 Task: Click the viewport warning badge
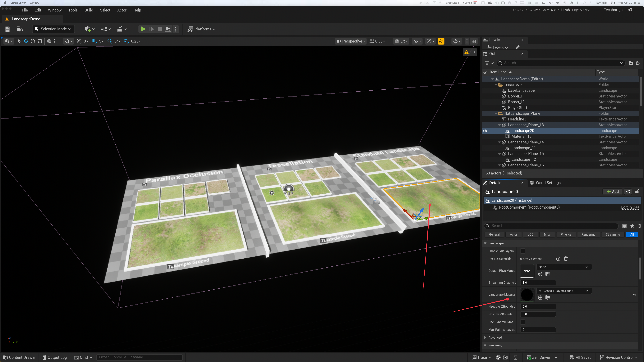[470, 52]
